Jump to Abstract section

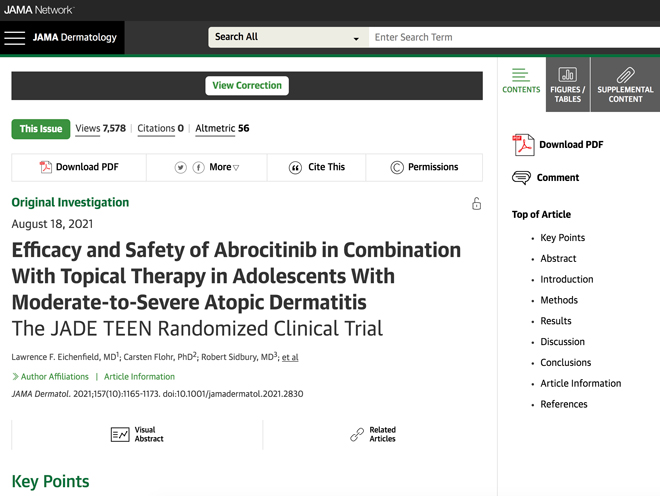tap(558, 259)
